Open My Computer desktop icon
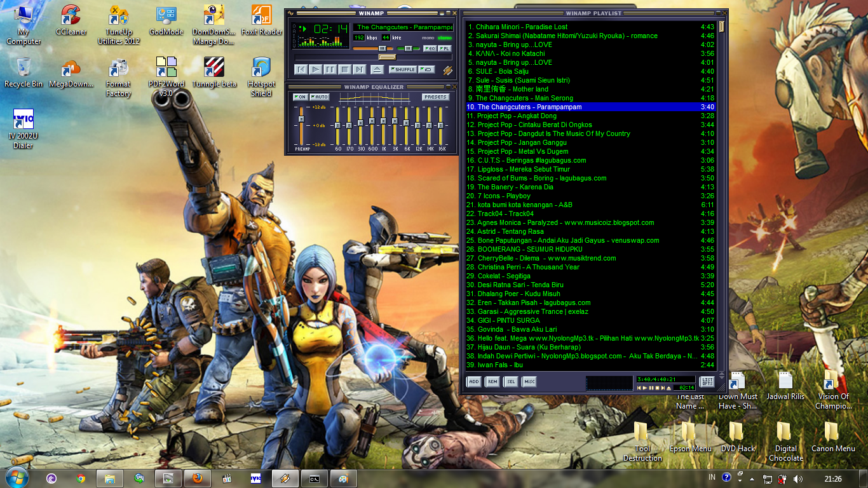Image resolution: width=868 pixels, height=488 pixels. 24,25
